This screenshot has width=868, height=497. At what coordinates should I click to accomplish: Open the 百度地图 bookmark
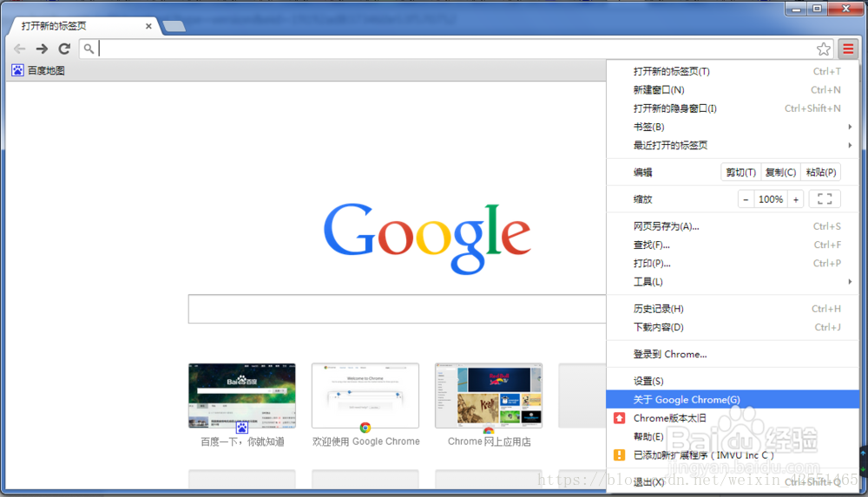pyautogui.click(x=38, y=70)
